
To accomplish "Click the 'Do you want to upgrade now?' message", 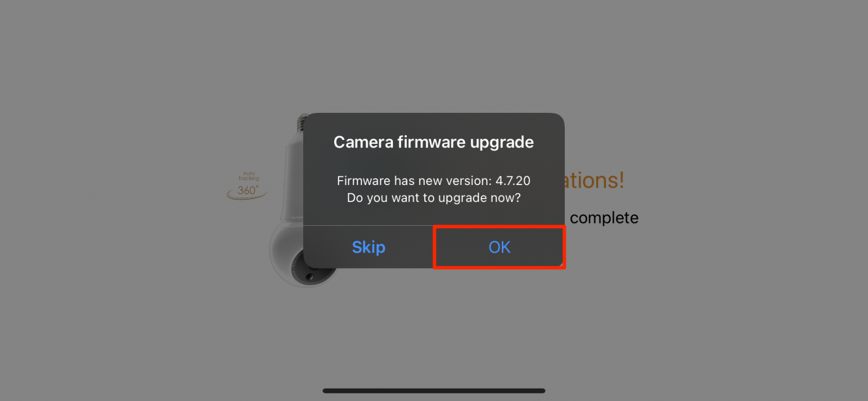I will [433, 198].
